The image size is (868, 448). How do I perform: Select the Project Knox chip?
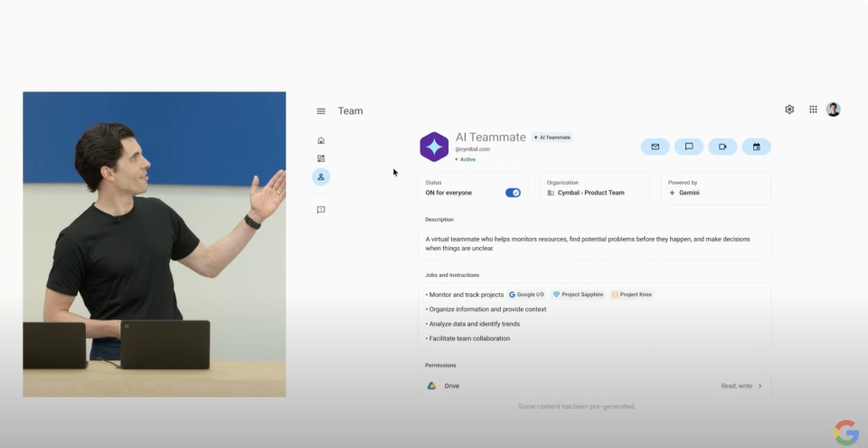[632, 294]
